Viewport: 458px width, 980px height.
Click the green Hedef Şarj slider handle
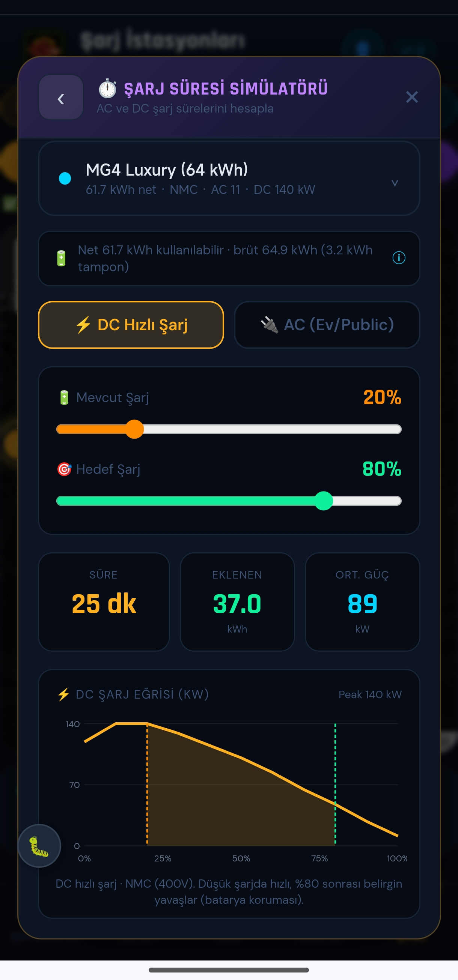pyautogui.click(x=324, y=501)
